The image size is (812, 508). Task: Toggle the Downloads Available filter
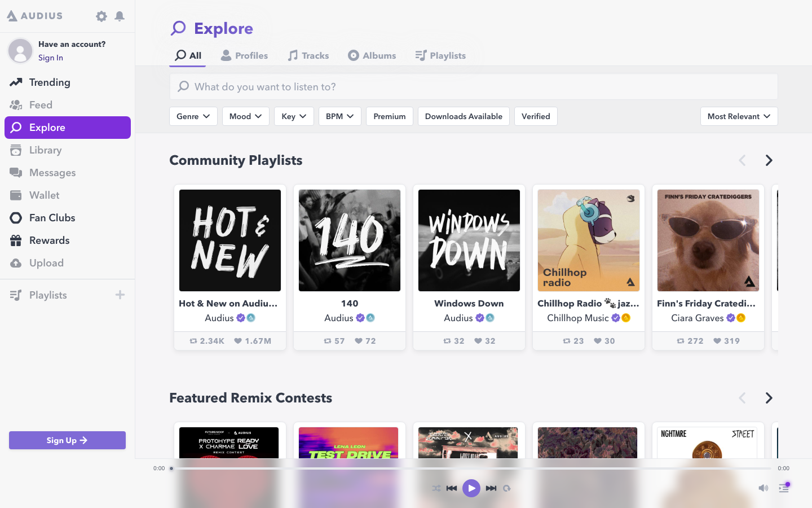coord(464,116)
